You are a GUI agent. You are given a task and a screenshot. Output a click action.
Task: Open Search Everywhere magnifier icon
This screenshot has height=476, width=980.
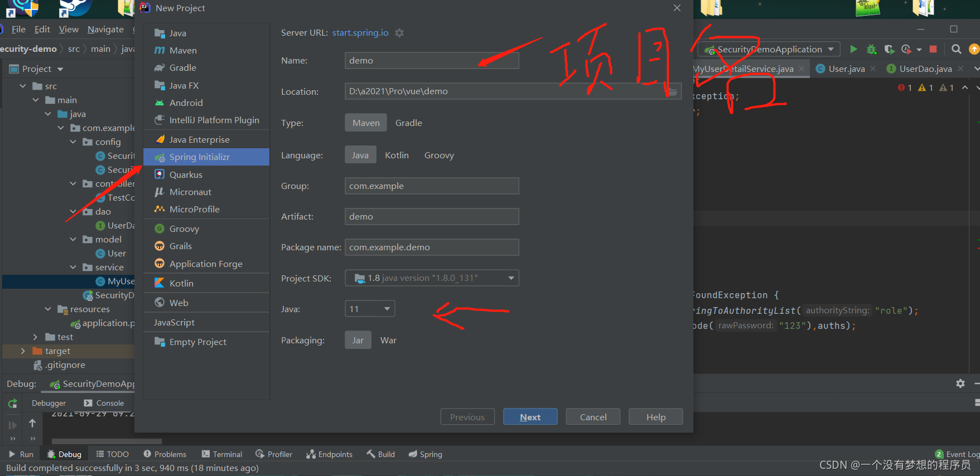point(956,49)
